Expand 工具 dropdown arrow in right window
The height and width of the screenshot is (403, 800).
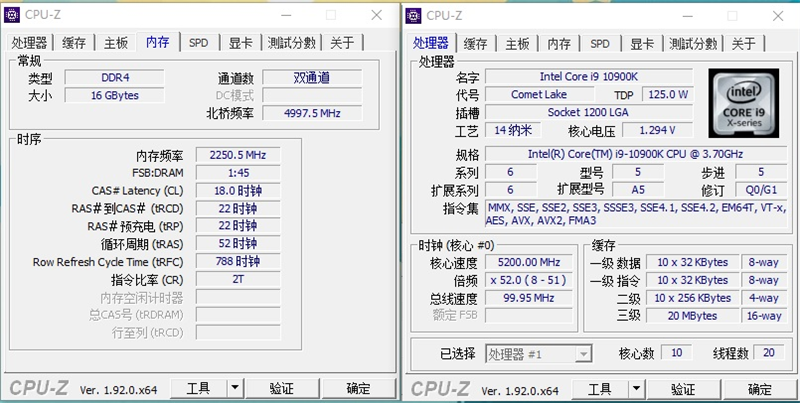tap(636, 390)
